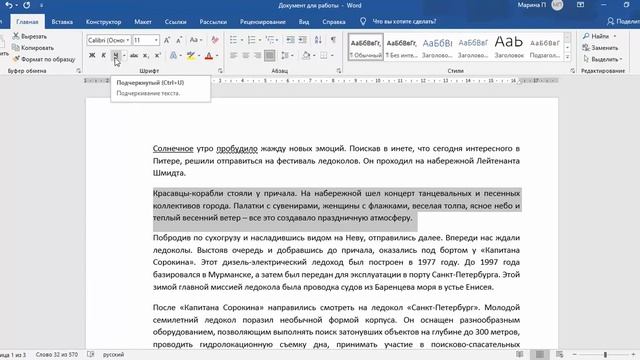Create a multilevel list
The image size is (640, 360).
click(269, 40)
